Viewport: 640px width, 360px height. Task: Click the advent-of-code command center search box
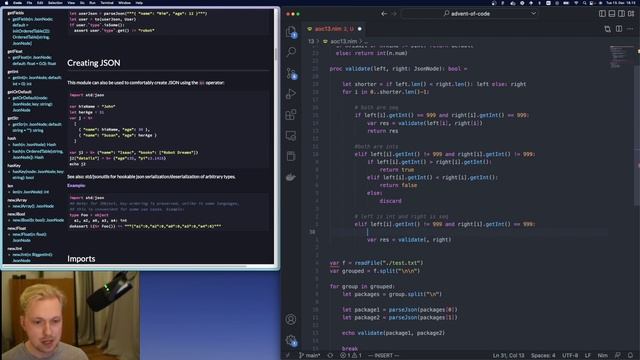[x=469, y=13]
